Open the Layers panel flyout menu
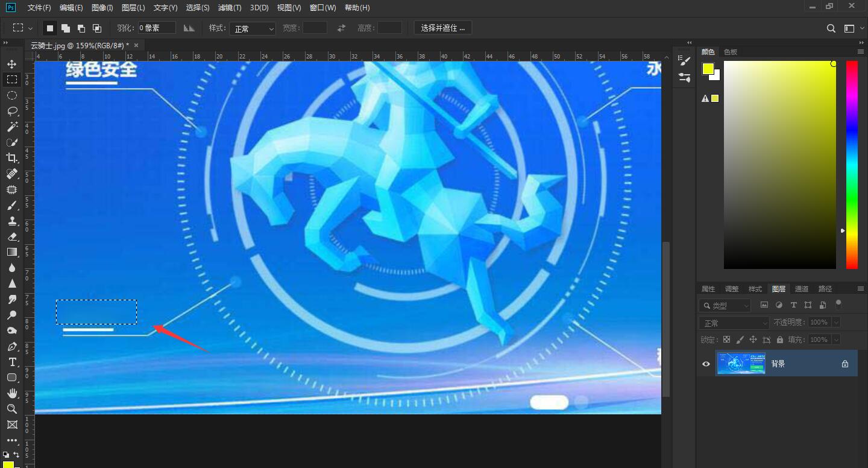The width and height of the screenshot is (868, 468). click(861, 289)
